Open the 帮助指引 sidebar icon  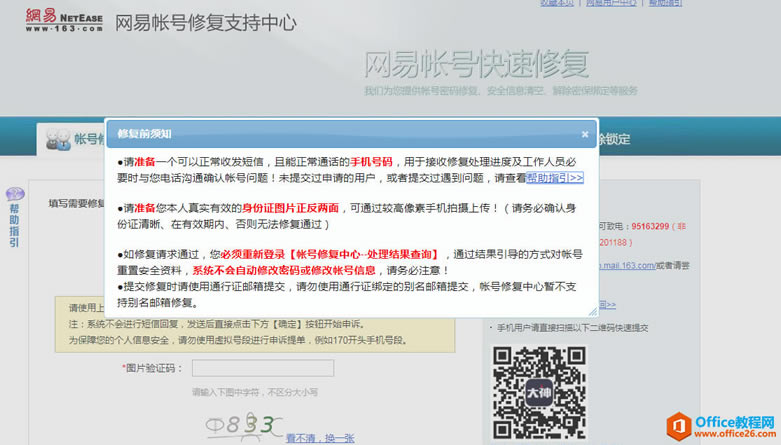point(14,217)
